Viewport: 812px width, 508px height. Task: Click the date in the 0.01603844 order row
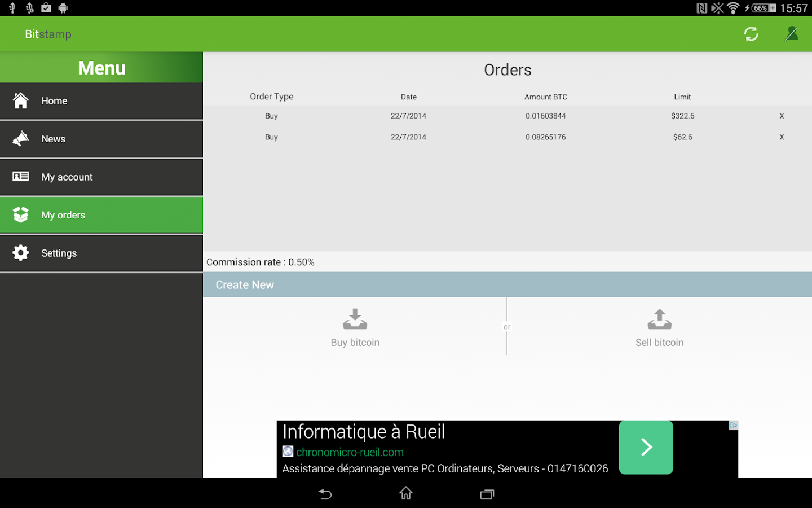pyautogui.click(x=409, y=116)
